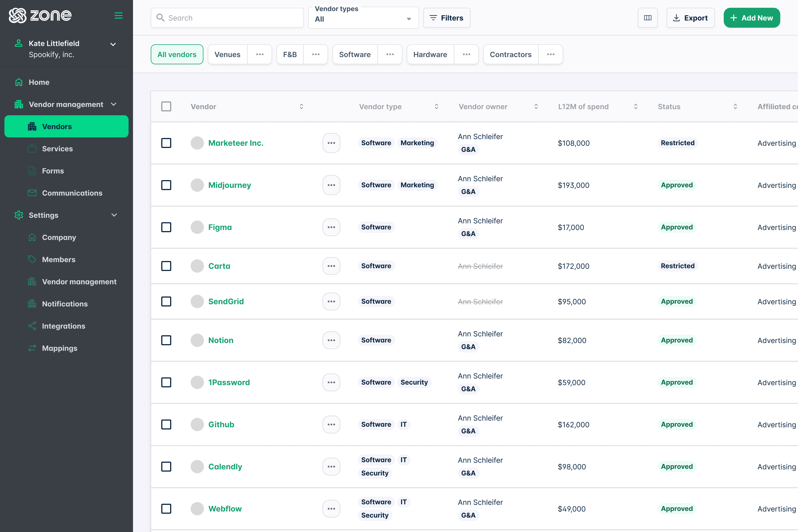Collapse the Settings section chevron
The height and width of the screenshot is (532, 798).
click(114, 215)
